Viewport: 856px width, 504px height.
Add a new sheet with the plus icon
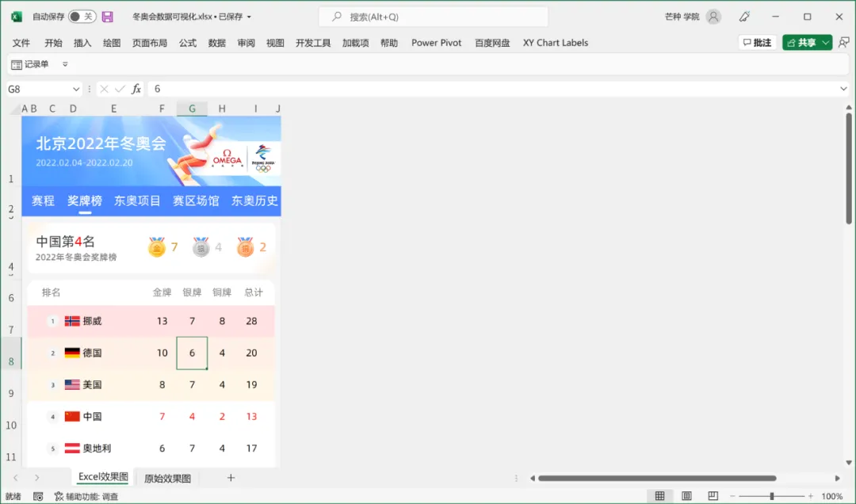(x=231, y=478)
